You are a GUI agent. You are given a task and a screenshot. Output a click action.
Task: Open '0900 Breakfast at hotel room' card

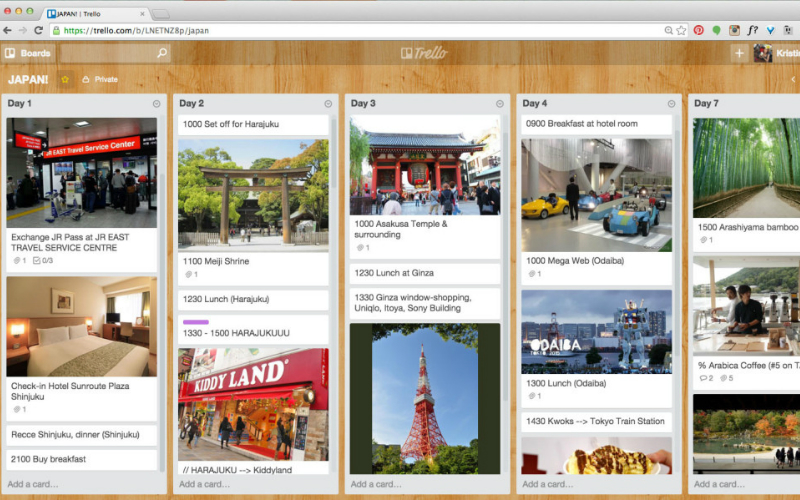(596, 124)
